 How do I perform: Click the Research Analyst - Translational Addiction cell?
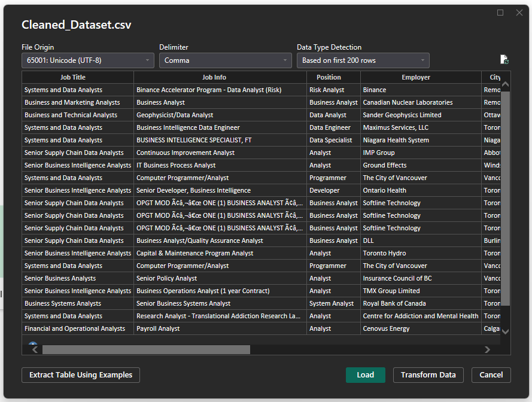click(x=220, y=316)
